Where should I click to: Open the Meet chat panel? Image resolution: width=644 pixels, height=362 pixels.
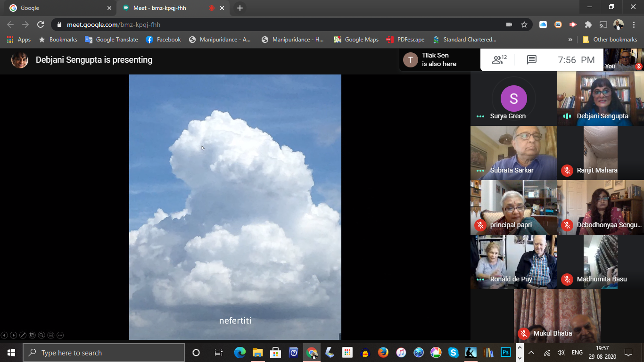532,60
